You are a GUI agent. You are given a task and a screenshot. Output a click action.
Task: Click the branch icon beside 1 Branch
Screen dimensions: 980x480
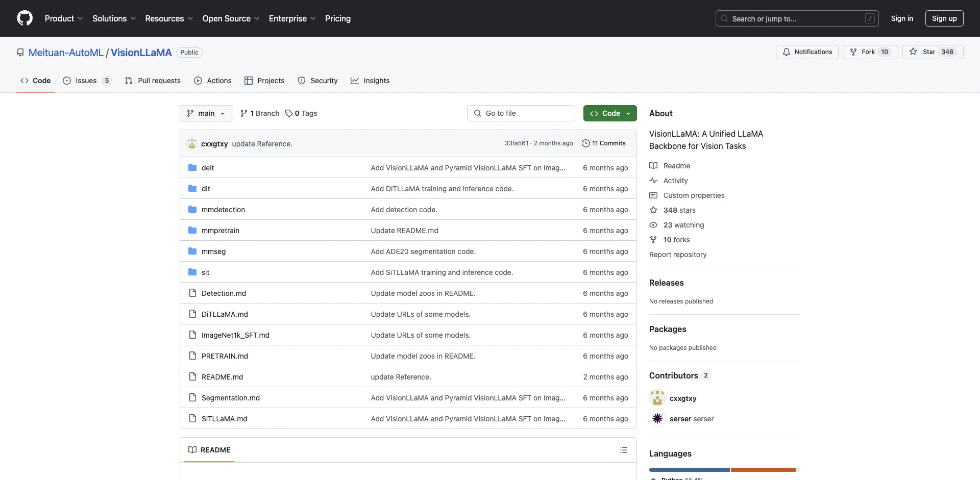pos(244,113)
